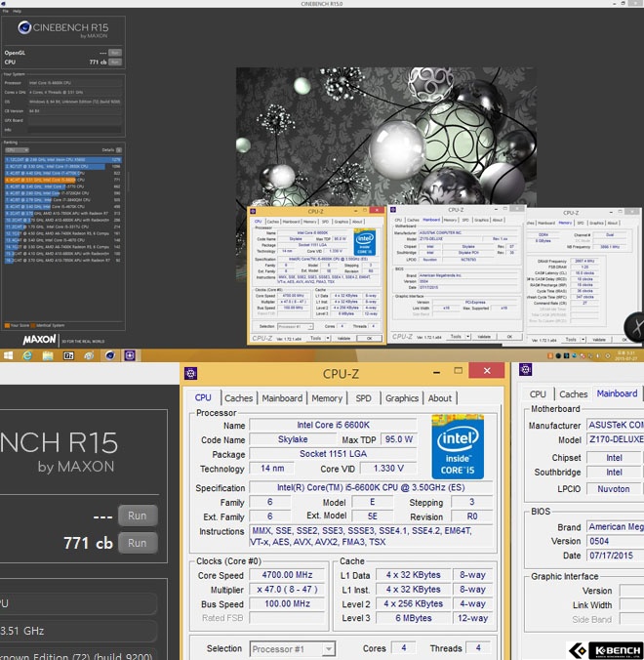This screenshot has width=644, height=660.
Task: Open the Processor #1 dropdown in the small yellow-bordered CPU-Z
Action: click(296, 326)
